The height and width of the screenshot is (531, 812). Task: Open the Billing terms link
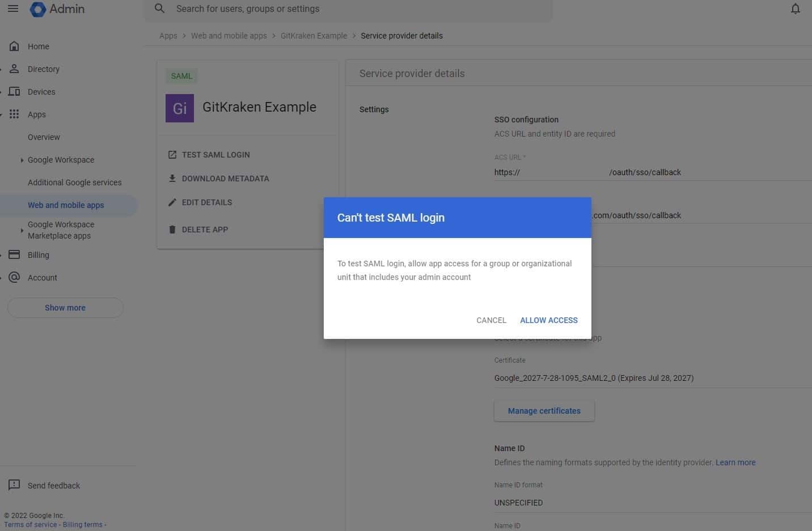(x=83, y=525)
